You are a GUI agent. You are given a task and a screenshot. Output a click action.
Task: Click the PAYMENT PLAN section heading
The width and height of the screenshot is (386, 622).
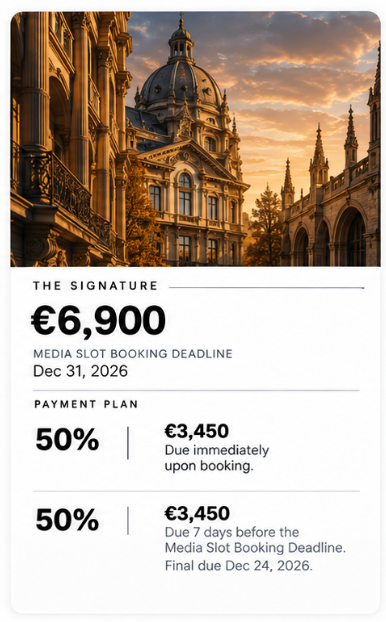[86, 404]
